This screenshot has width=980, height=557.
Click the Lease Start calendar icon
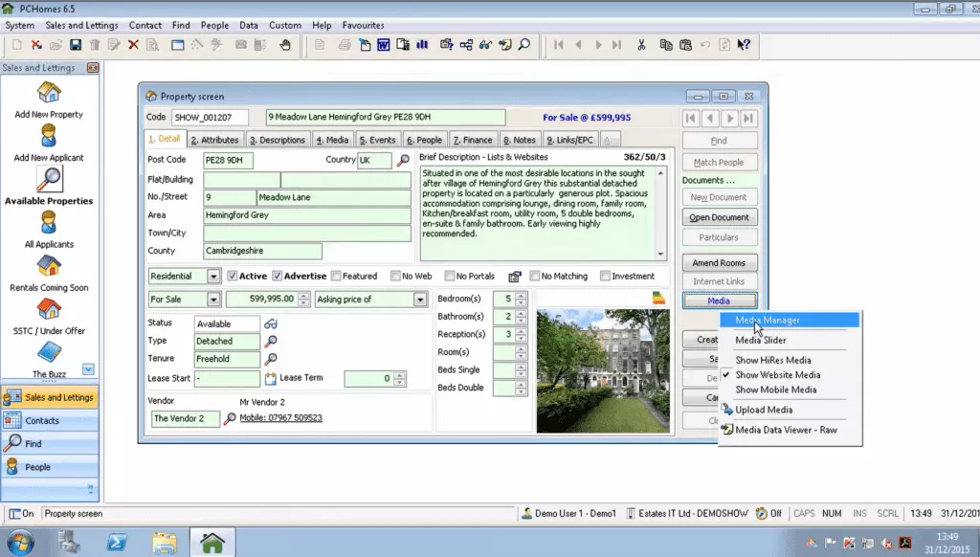[270, 378]
